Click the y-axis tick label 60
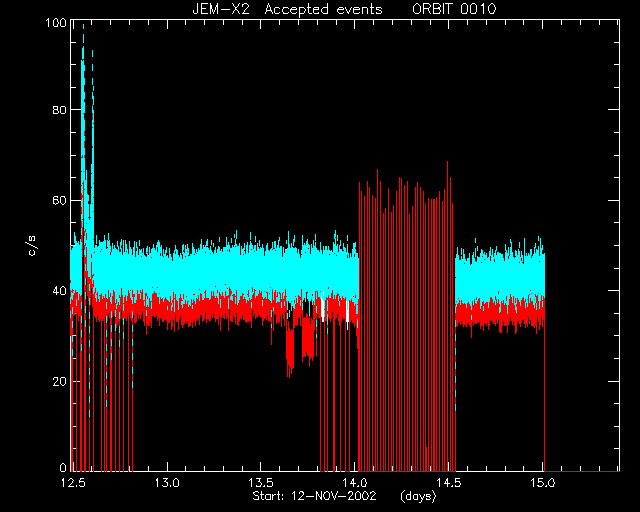Viewport: 640px width, 512px height. point(59,200)
